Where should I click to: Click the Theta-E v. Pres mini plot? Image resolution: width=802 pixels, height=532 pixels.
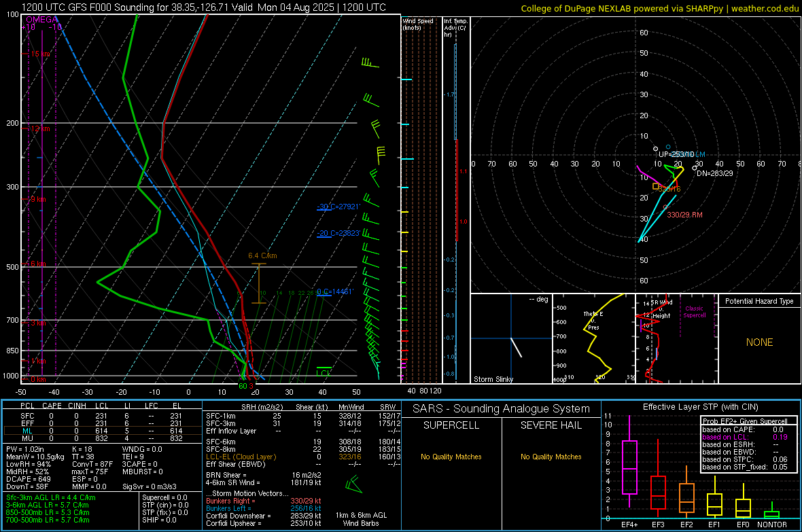594,338
